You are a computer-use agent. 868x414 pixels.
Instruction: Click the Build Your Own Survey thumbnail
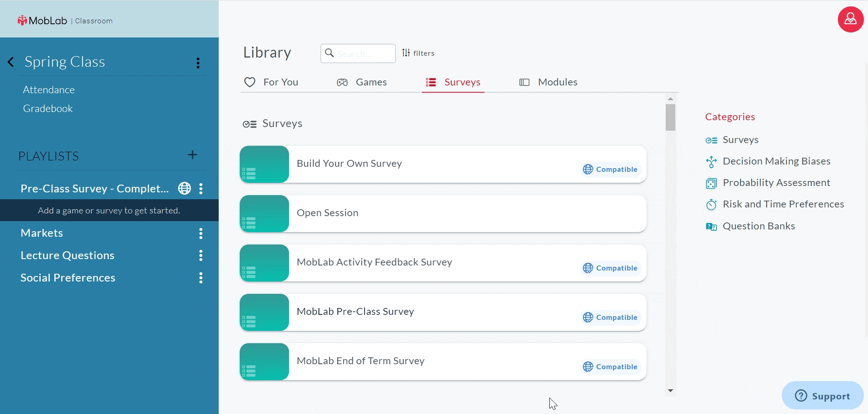tap(264, 164)
